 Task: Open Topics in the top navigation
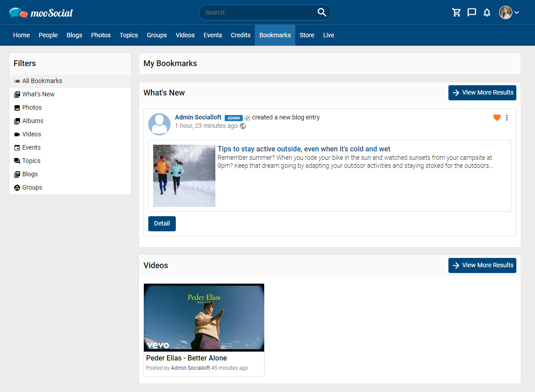point(129,35)
